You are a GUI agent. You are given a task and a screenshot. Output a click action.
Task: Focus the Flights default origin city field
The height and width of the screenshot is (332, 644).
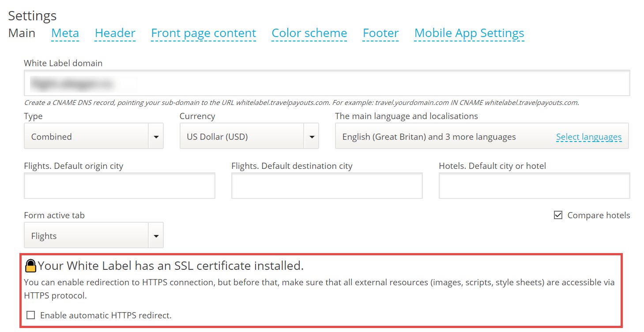(x=119, y=186)
